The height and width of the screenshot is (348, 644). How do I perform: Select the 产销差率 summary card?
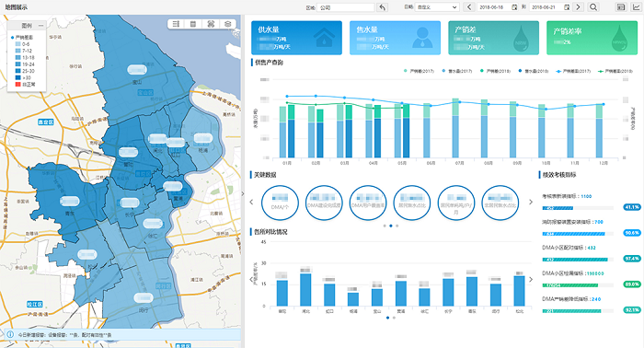tap(592, 38)
